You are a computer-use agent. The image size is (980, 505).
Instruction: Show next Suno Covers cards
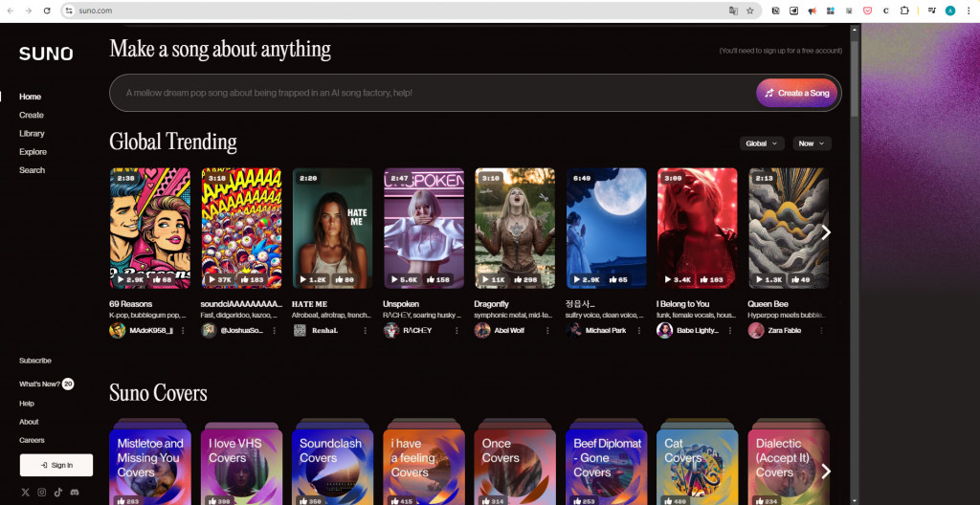(x=826, y=472)
